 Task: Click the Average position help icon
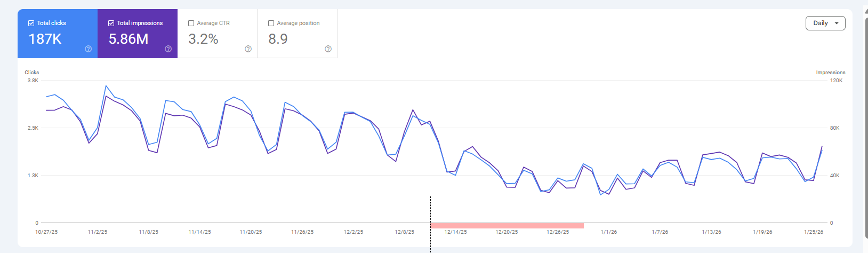click(328, 49)
